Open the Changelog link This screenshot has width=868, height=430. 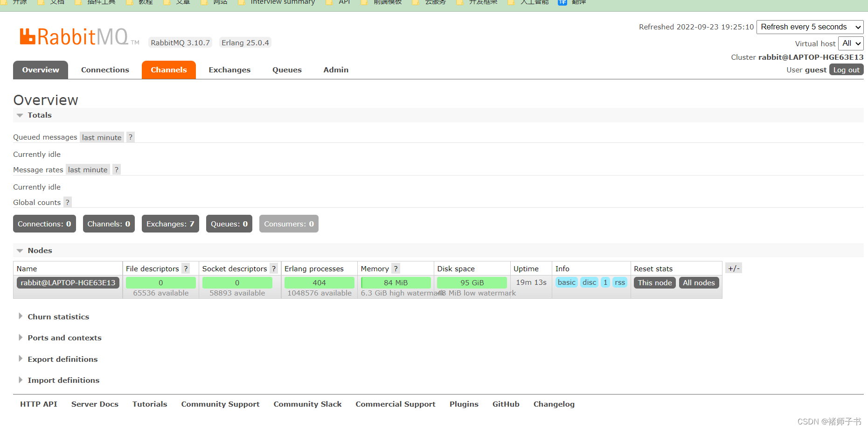tap(554, 404)
